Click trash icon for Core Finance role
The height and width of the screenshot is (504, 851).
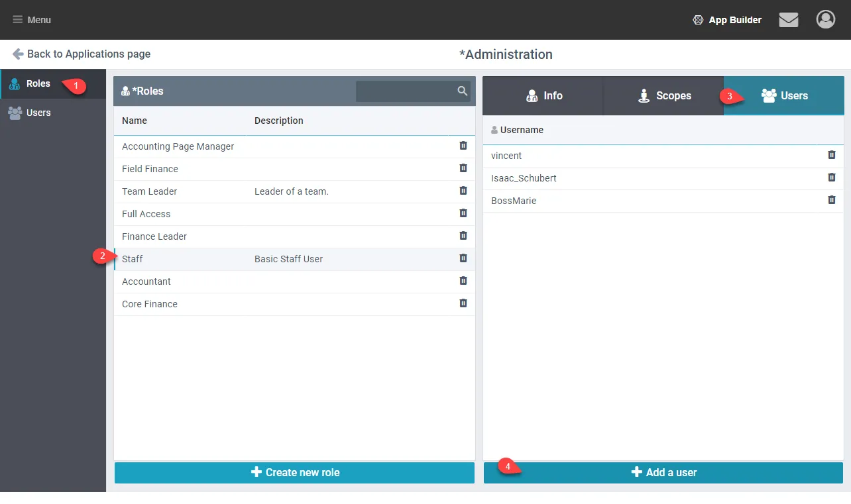pyautogui.click(x=463, y=303)
